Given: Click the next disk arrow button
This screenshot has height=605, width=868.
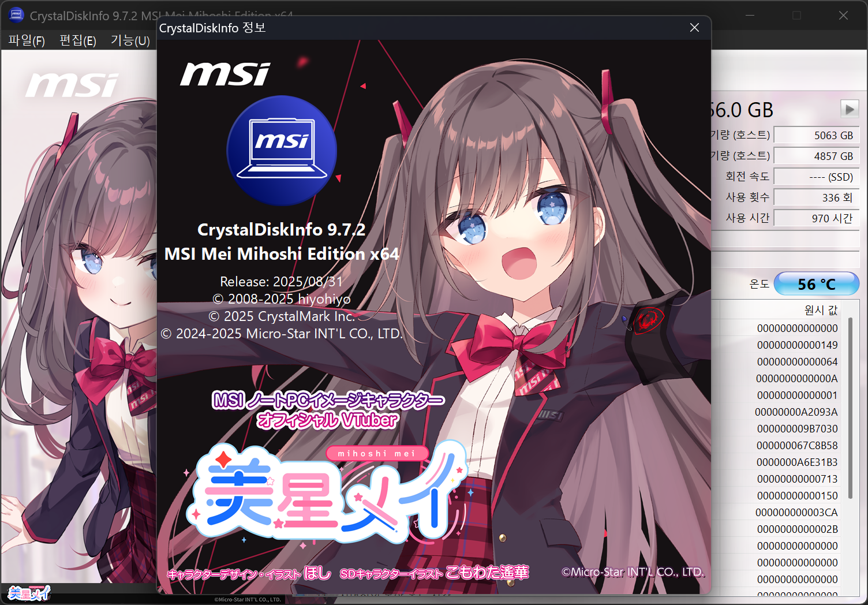Looking at the screenshot, I should click(x=849, y=109).
